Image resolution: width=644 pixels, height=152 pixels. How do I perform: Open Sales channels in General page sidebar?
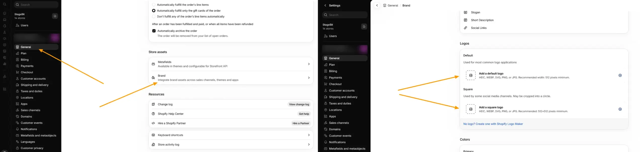tap(30, 110)
